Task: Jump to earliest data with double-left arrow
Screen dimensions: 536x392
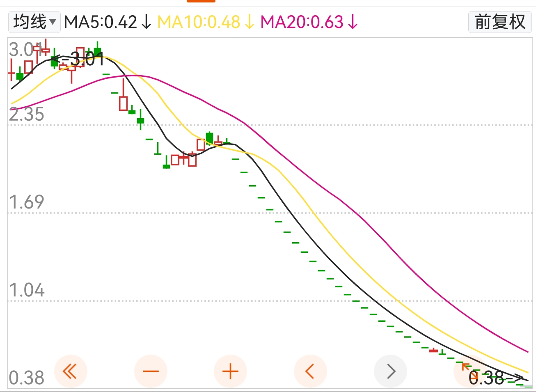Action: point(70,371)
